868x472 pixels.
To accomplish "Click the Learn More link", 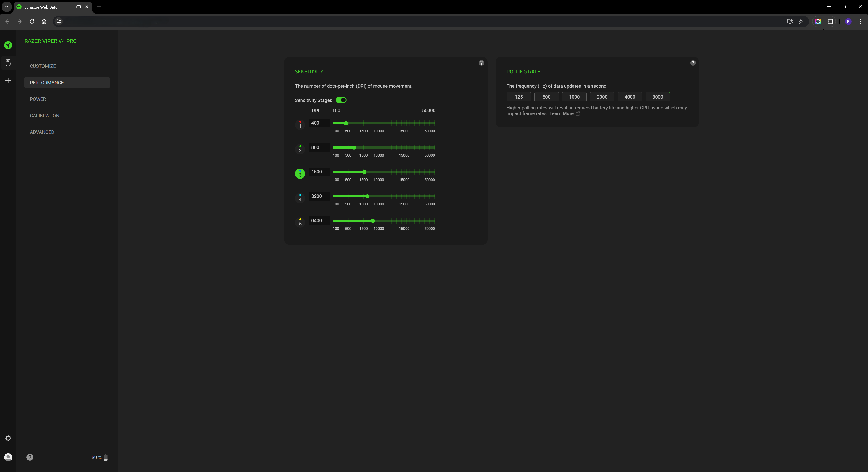I will click(x=561, y=113).
